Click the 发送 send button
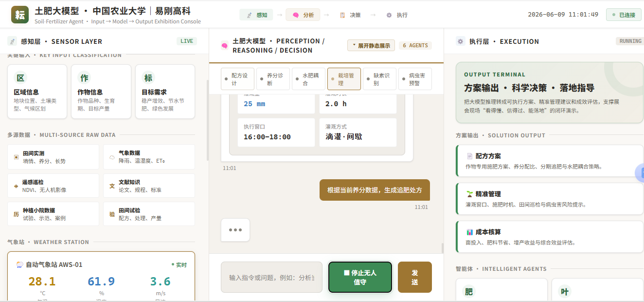Image resolution: width=644 pixels, height=302 pixels. pyautogui.click(x=415, y=277)
